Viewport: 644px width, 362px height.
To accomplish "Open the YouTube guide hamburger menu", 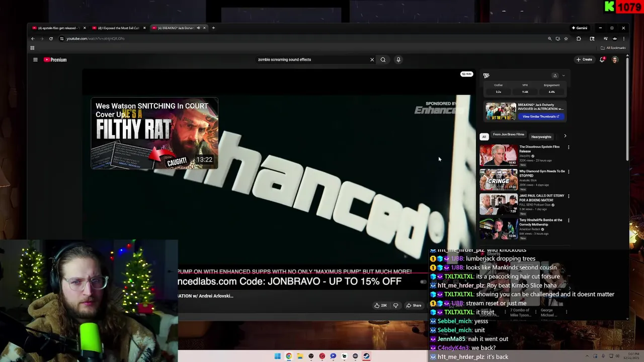I will coord(35,60).
